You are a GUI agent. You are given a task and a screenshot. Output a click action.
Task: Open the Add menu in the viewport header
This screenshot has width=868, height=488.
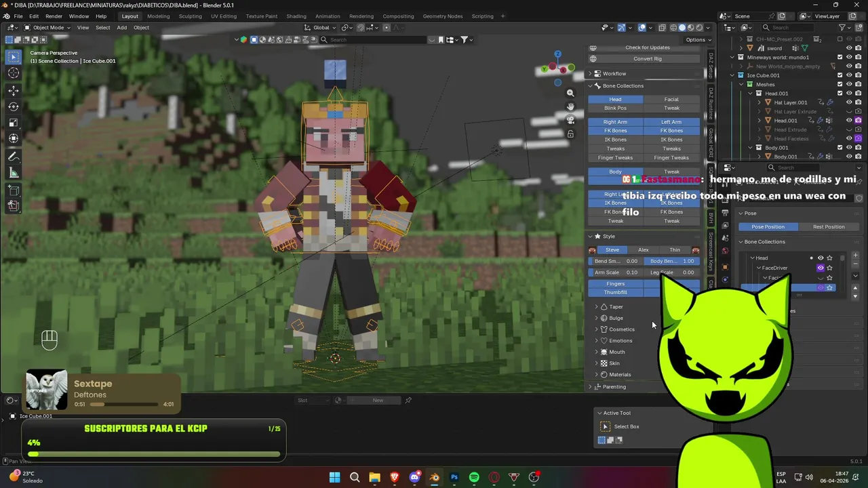pyautogui.click(x=121, y=28)
